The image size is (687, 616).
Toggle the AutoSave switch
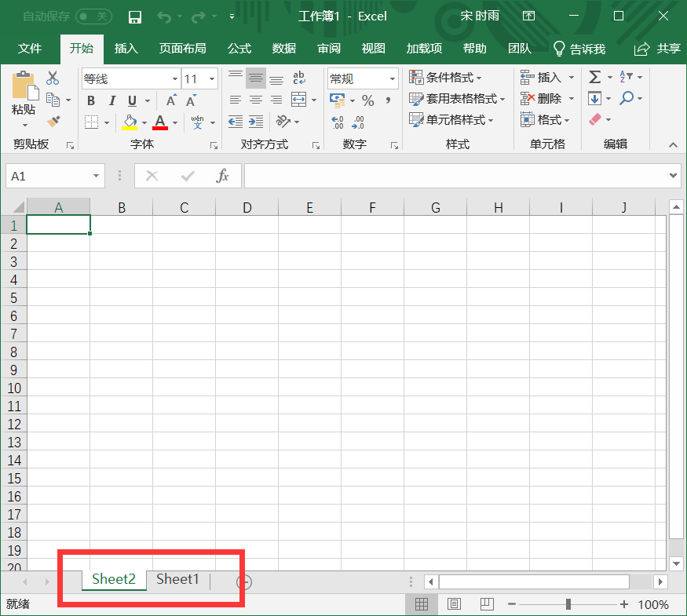pos(93,16)
